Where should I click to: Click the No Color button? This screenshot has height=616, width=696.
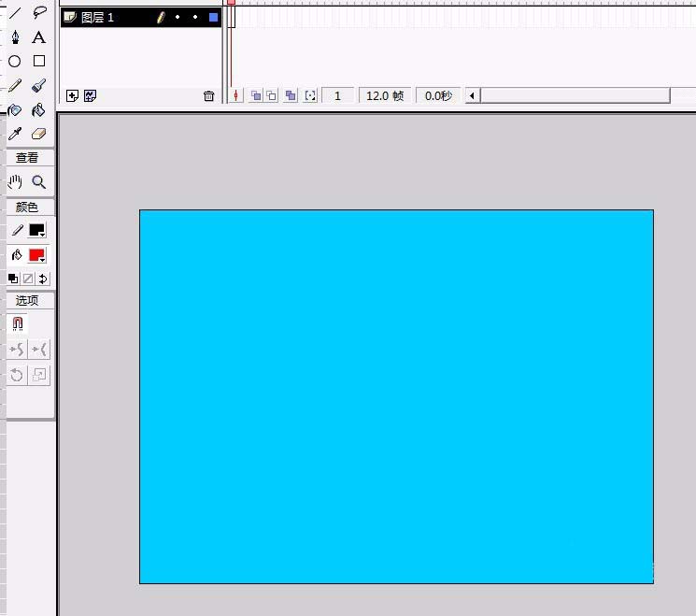28,279
